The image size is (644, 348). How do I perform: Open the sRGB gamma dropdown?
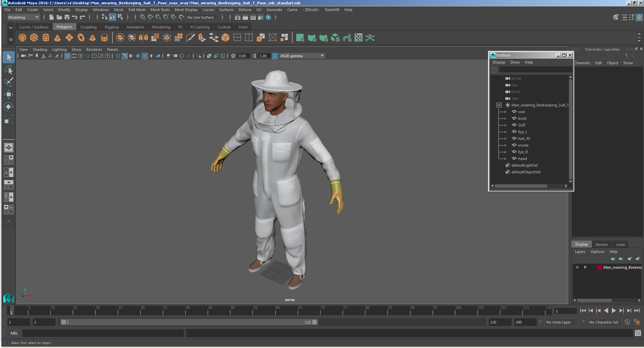302,56
